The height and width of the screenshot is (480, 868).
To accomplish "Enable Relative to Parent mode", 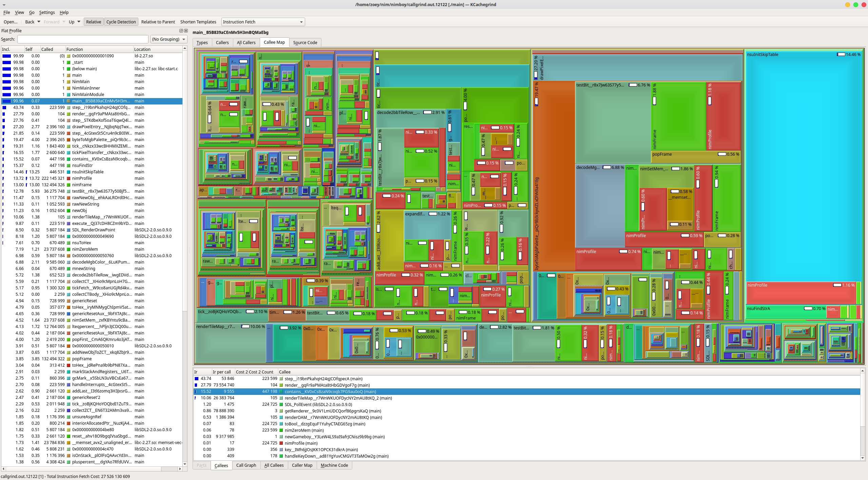I will (x=158, y=22).
